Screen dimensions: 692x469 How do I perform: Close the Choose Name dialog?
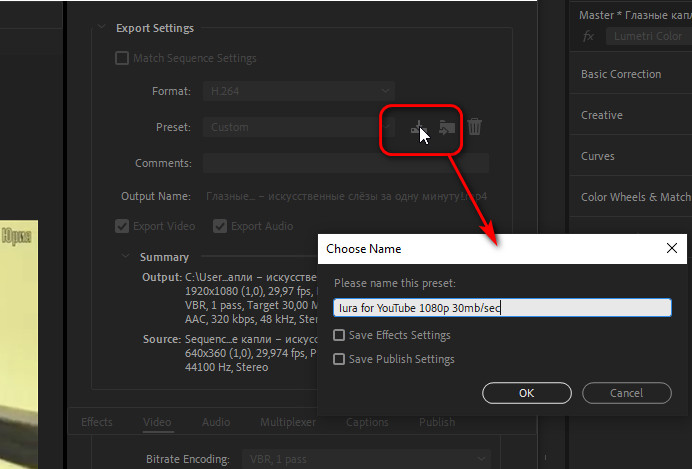tap(672, 248)
